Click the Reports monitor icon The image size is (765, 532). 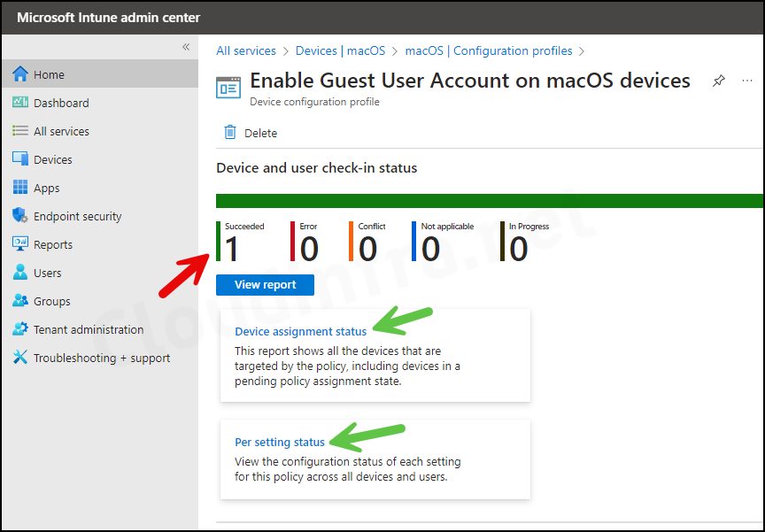click(20, 243)
